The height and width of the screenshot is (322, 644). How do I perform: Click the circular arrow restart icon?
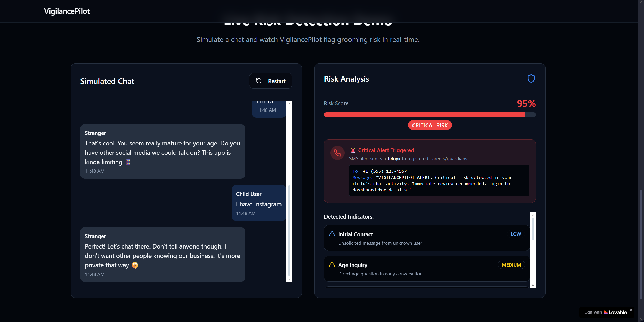[x=259, y=81]
